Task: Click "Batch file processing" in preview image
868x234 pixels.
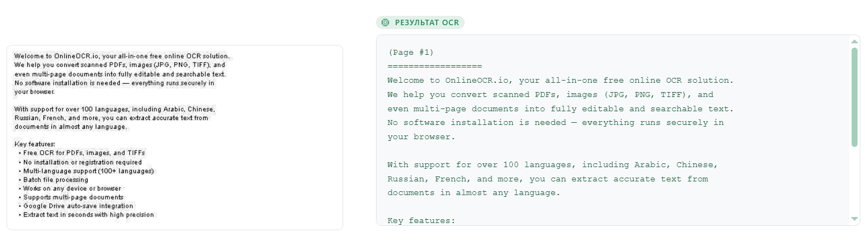Action: [56, 180]
